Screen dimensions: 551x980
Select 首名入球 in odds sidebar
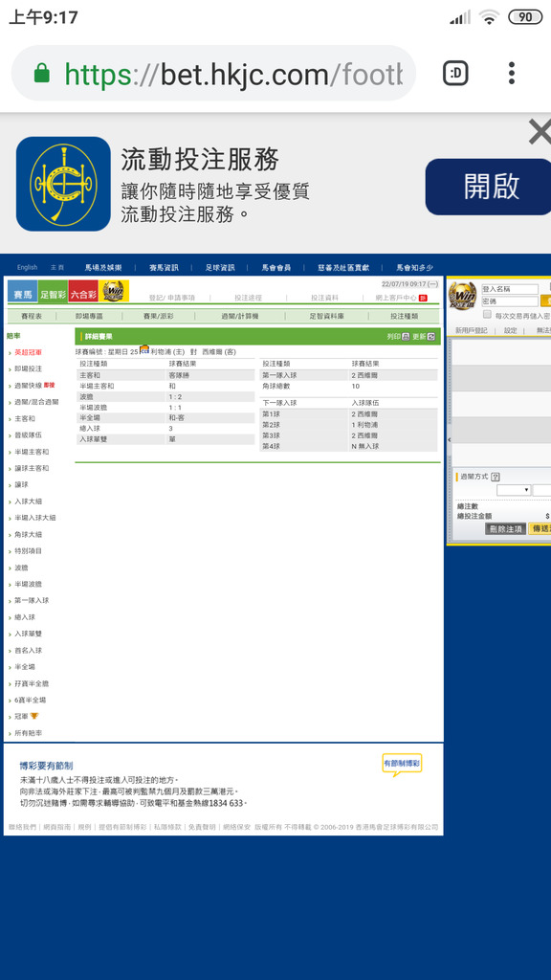coord(28,650)
